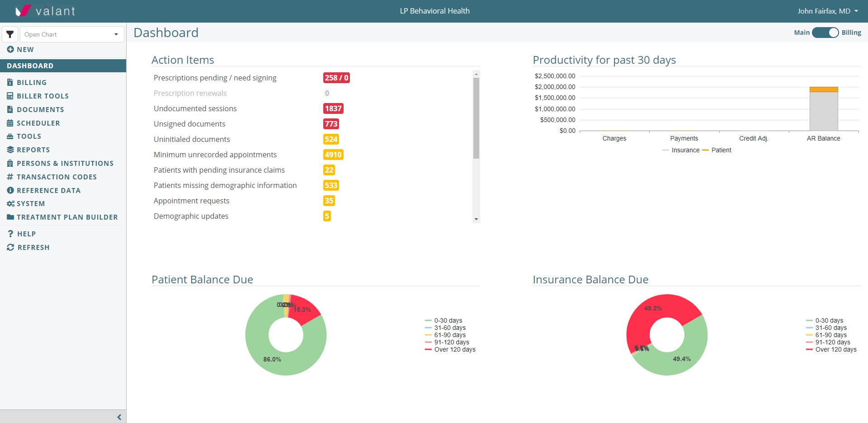The height and width of the screenshot is (423, 868).
Task: Click the Unsigned documents action item
Action: click(x=189, y=124)
